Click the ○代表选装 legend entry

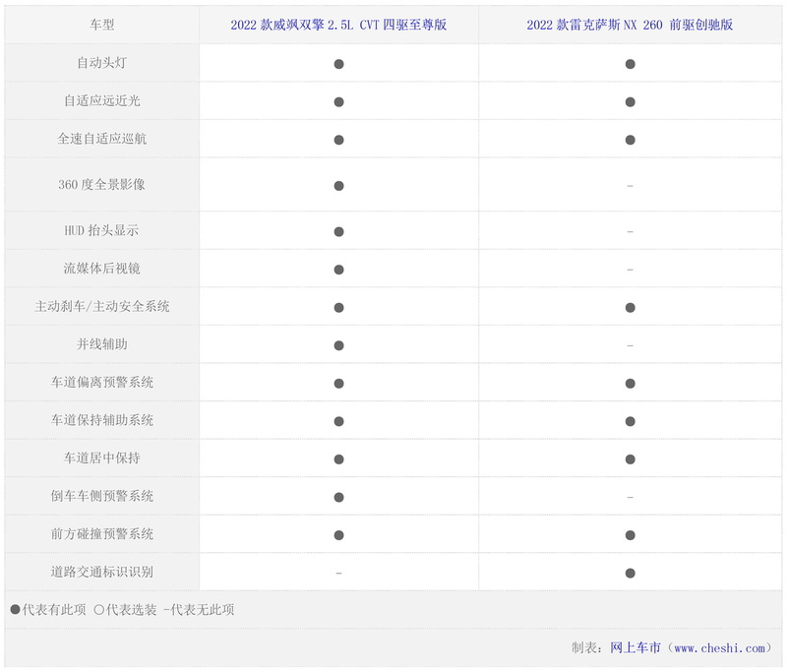coord(126,610)
